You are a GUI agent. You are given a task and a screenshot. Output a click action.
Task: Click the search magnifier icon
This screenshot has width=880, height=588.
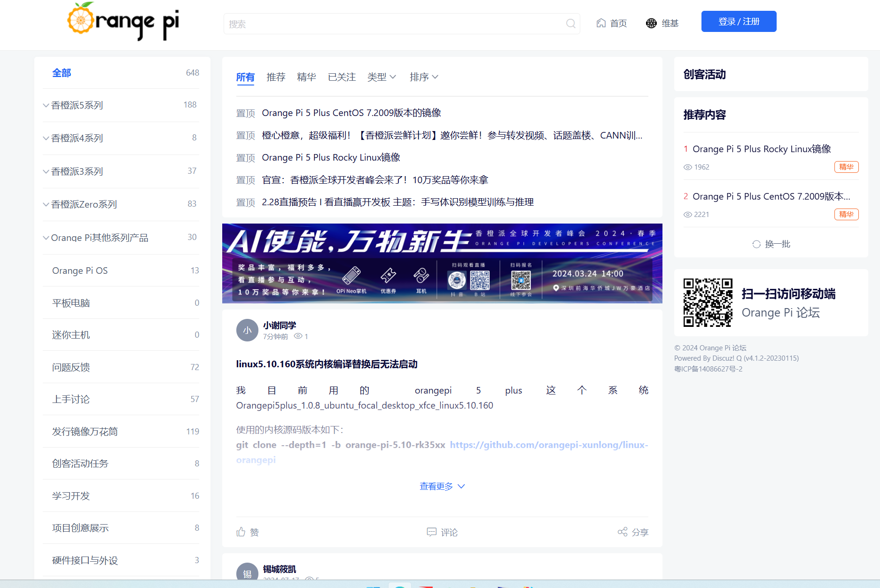pyautogui.click(x=570, y=23)
